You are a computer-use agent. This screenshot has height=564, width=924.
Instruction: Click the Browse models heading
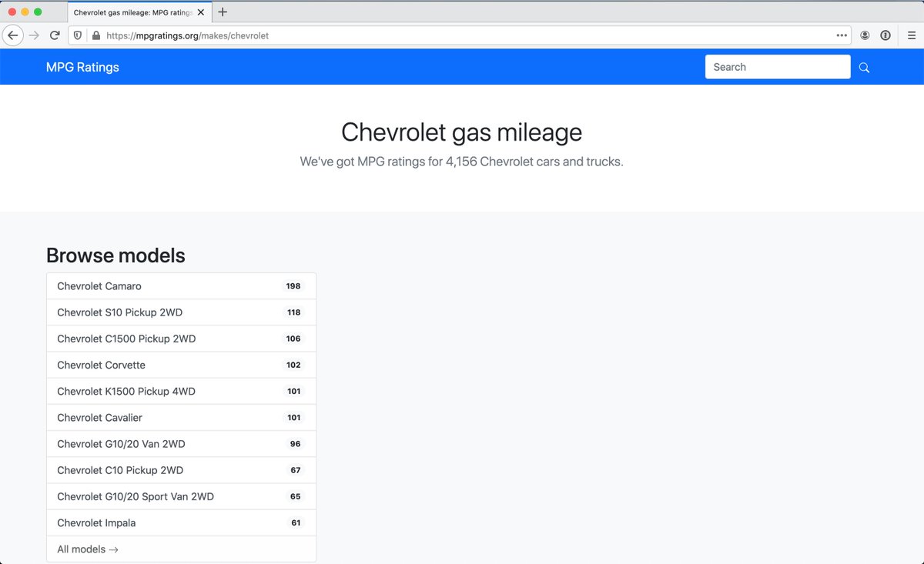point(115,255)
